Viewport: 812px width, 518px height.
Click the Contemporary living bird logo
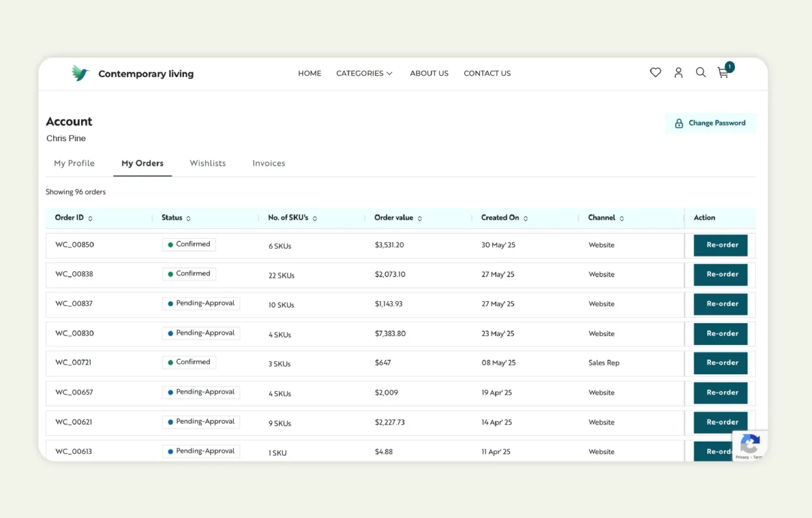click(80, 73)
